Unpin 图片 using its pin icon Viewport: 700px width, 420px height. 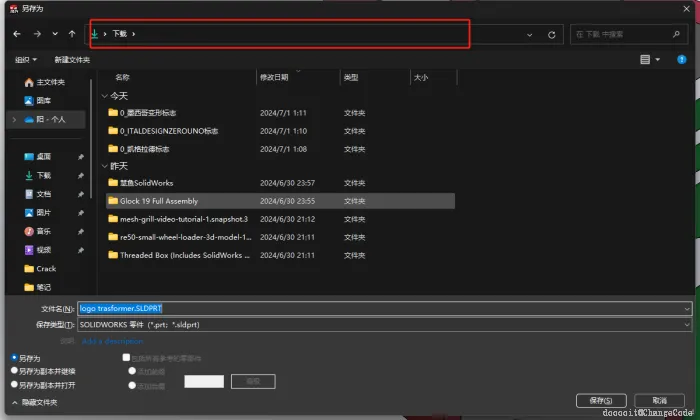tap(81, 213)
